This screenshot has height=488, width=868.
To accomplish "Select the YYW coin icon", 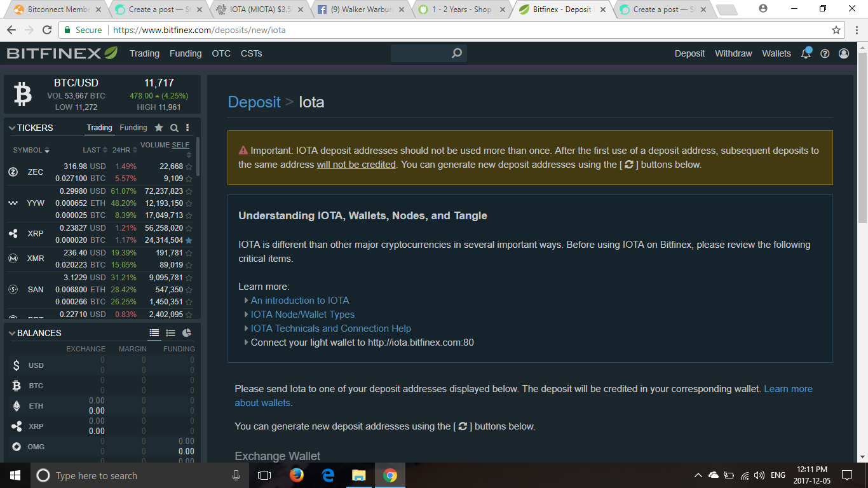I will pyautogui.click(x=13, y=203).
